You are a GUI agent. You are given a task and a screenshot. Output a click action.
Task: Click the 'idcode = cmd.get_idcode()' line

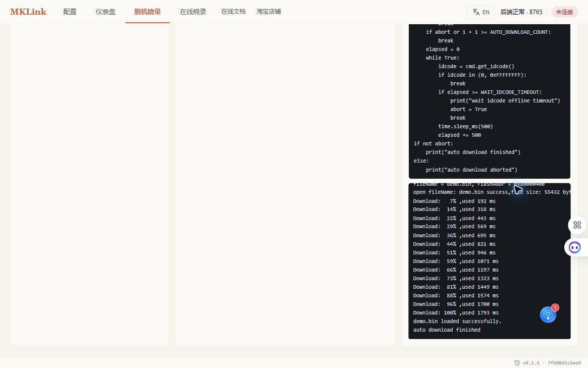(x=476, y=67)
